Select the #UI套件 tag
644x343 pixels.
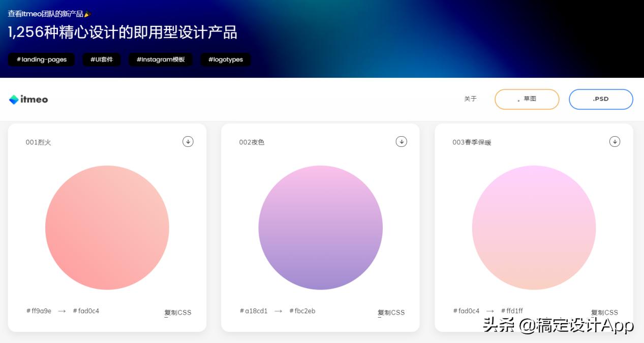[101, 59]
